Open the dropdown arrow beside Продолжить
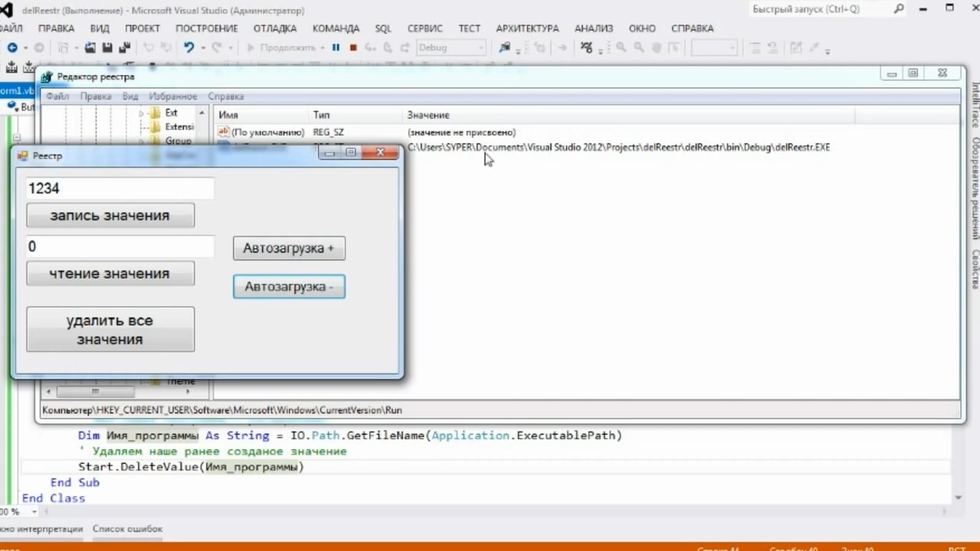The height and width of the screenshot is (551, 980). point(322,47)
